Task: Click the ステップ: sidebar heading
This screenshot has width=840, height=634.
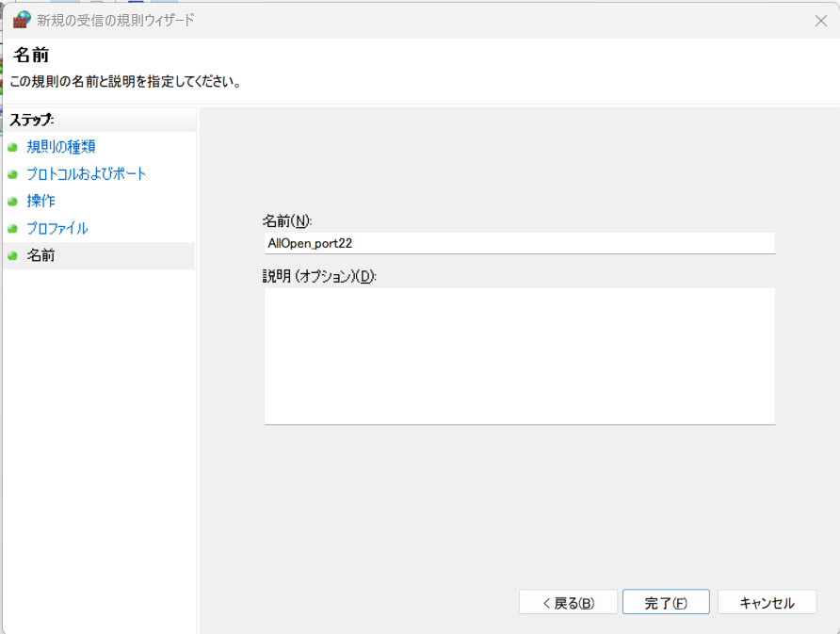Action: pos(32,120)
